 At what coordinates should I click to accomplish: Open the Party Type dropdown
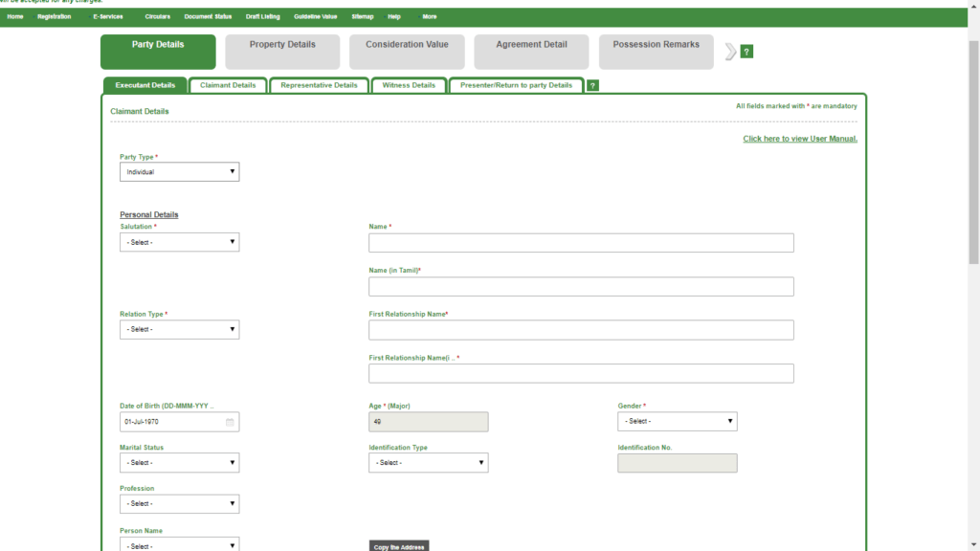coord(179,172)
